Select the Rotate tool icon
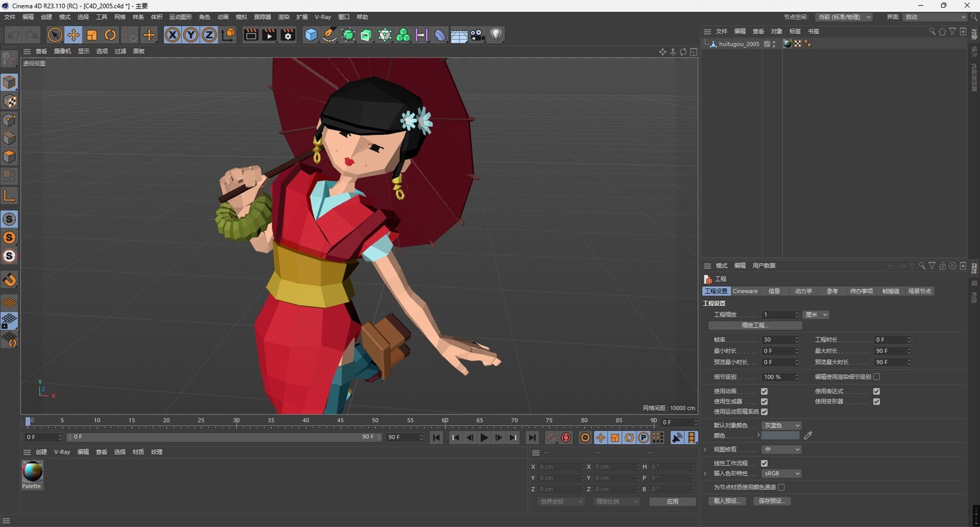The image size is (980, 527). (x=110, y=35)
